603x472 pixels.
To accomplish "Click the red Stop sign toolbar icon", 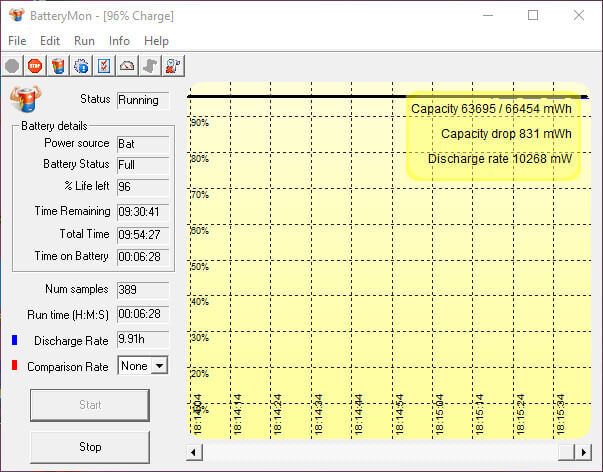I will [x=35, y=66].
